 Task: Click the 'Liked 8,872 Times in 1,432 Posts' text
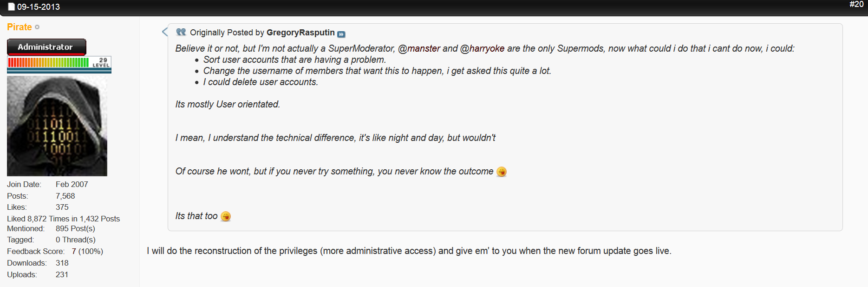(x=63, y=219)
